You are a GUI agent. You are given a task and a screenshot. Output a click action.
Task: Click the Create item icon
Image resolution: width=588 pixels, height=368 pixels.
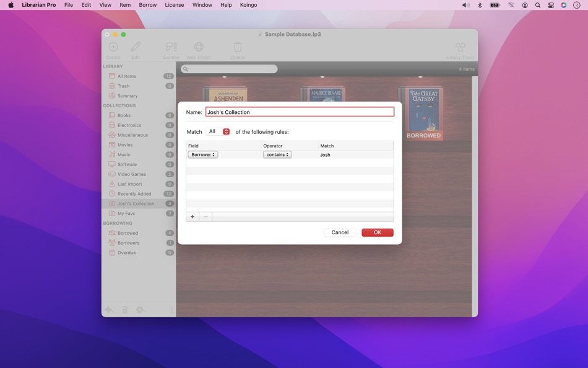pyautogui.click(x=113, y=46)
